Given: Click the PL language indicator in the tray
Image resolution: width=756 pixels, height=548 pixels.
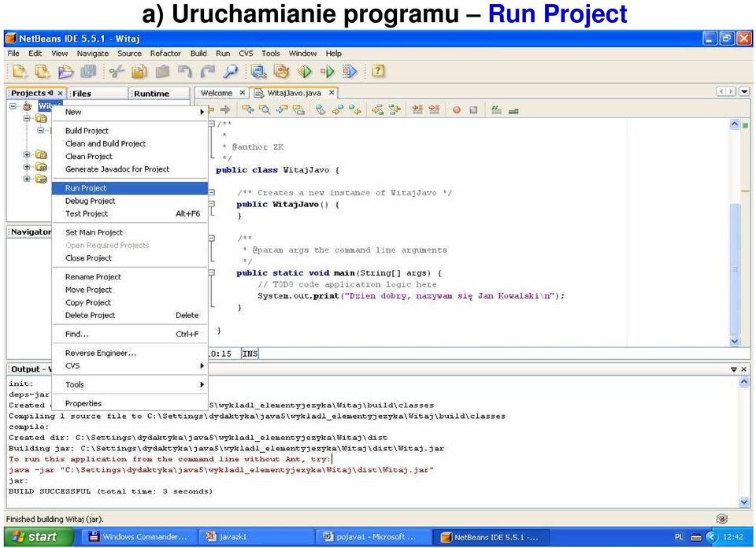Looking at the screenshot, I should click(x=679, y=536).
